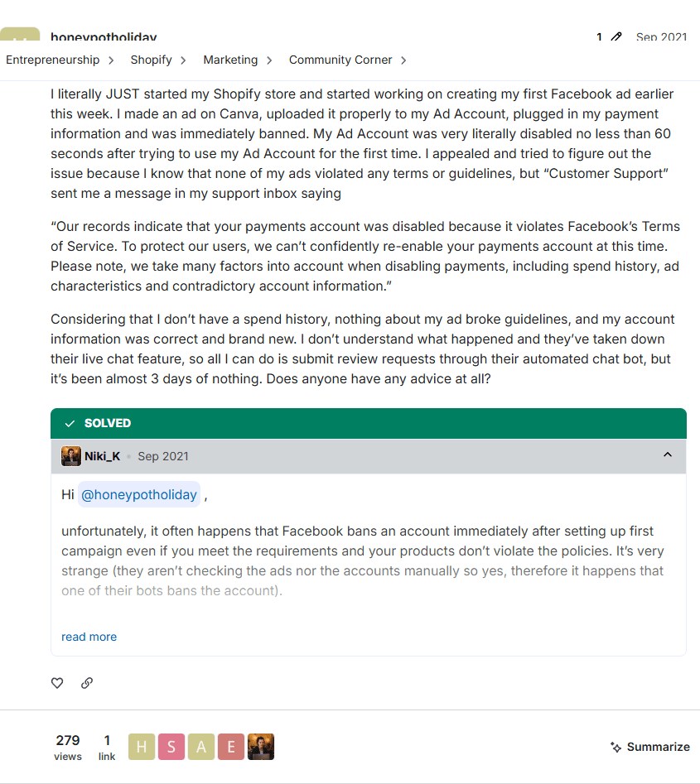Open the H participant avatar
This screenshot has height=784, width=700.
pyautogui.click(x=142, y=747)
